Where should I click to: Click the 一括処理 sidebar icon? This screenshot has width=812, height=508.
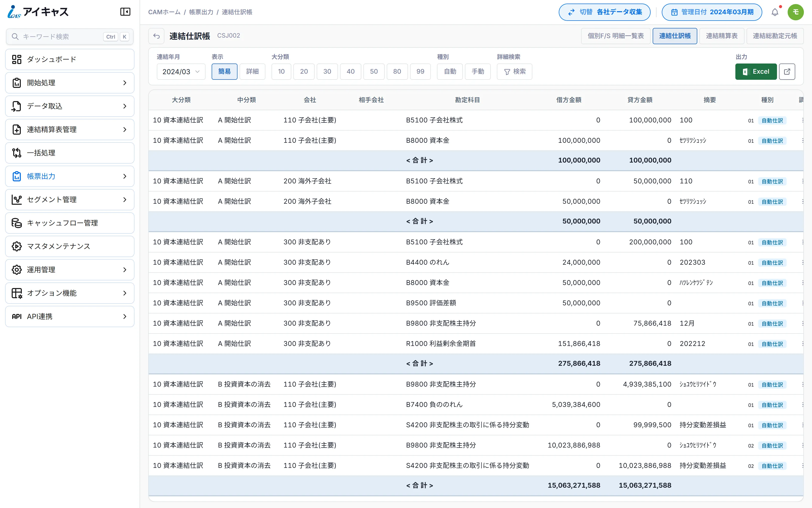click(17, 153)
